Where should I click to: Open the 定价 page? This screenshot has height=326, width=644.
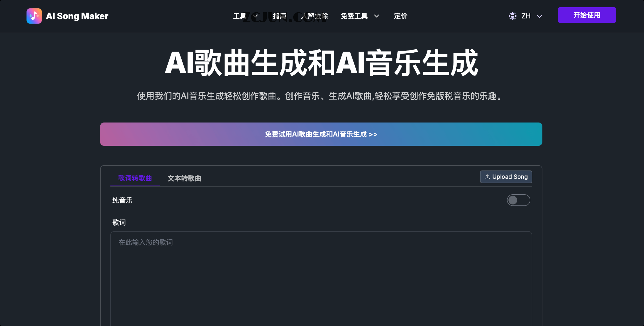point(400,16)
